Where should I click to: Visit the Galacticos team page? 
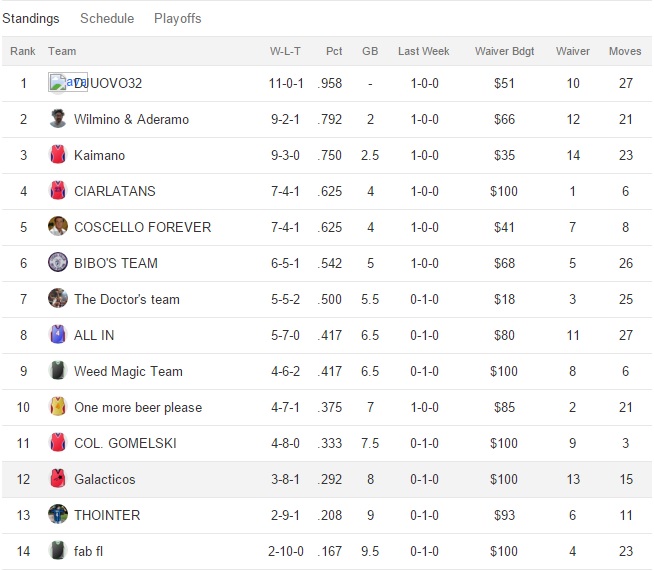[105, 479]
